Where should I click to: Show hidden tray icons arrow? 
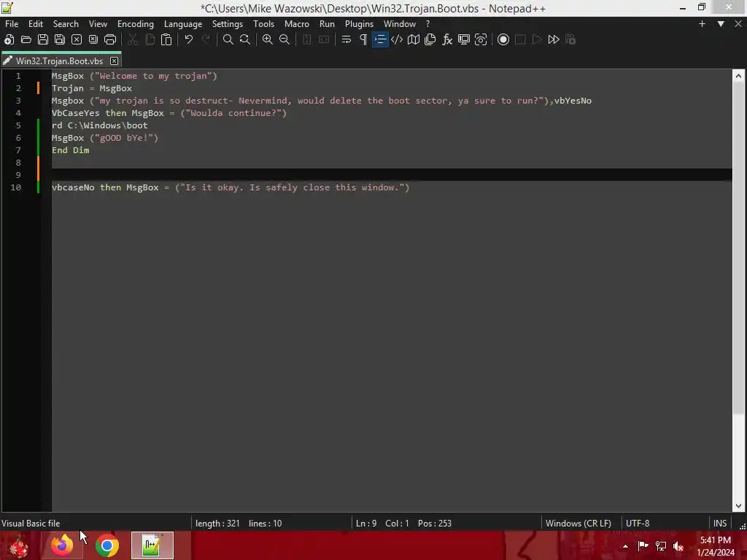(625, 546)
